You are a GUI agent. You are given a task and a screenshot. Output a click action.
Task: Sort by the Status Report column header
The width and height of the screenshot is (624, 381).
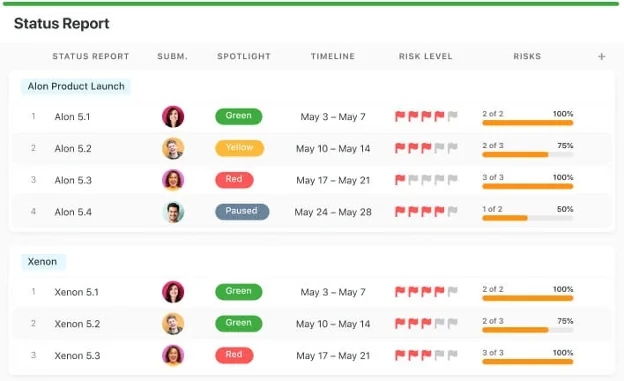point(91,57)
